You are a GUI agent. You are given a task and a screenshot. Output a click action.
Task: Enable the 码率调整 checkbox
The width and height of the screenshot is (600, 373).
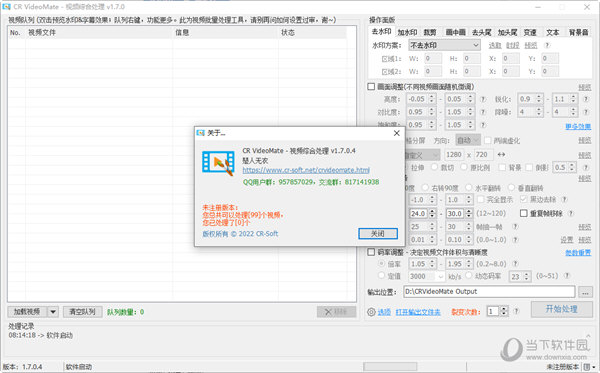coord(371,252)
